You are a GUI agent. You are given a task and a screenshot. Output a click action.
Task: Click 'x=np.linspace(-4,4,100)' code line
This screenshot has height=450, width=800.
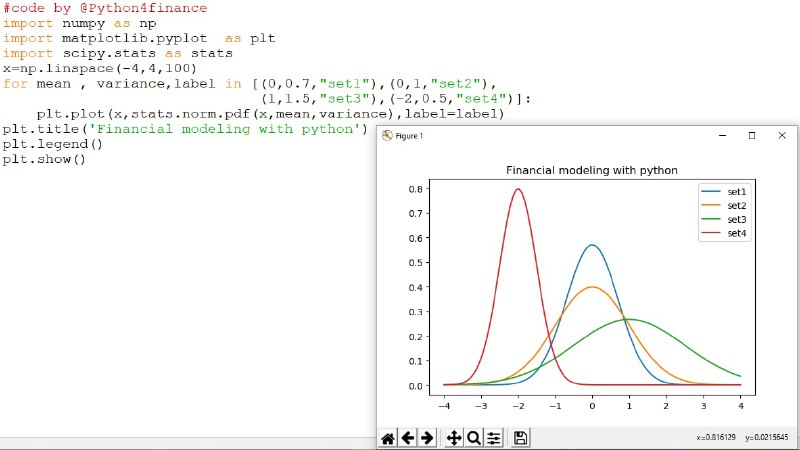coord(99,68)
